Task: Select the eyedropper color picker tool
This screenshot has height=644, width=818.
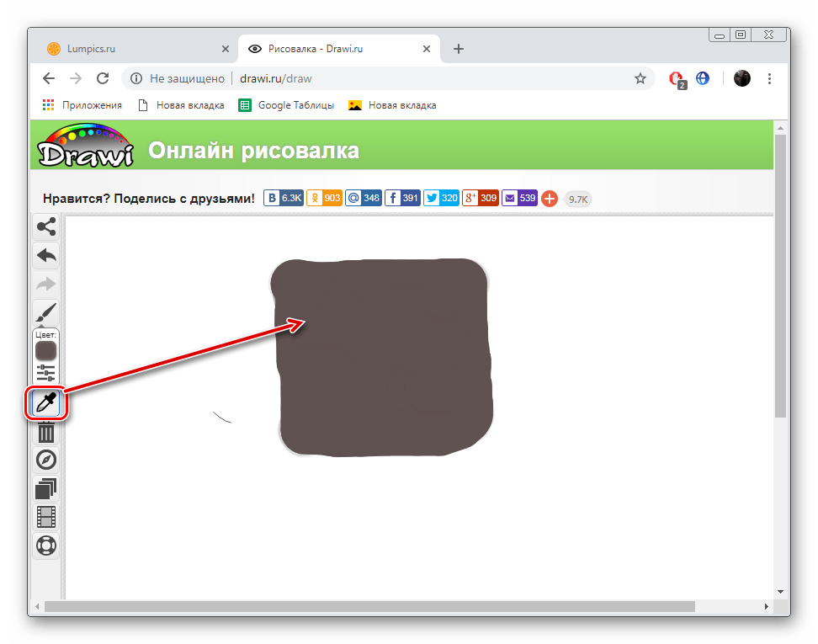Action: [46, 405]
